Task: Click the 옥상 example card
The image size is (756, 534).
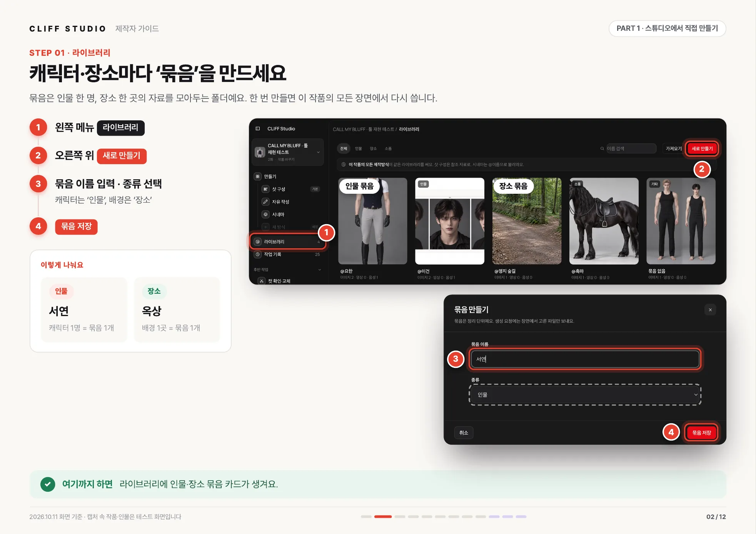Action: (x=177, y=310)
